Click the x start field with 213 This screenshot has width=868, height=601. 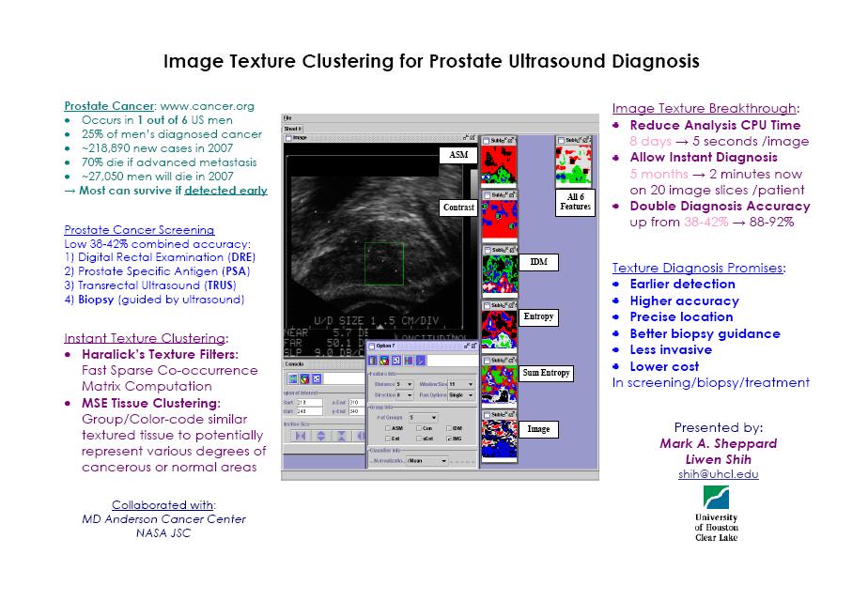click(310, 402)
